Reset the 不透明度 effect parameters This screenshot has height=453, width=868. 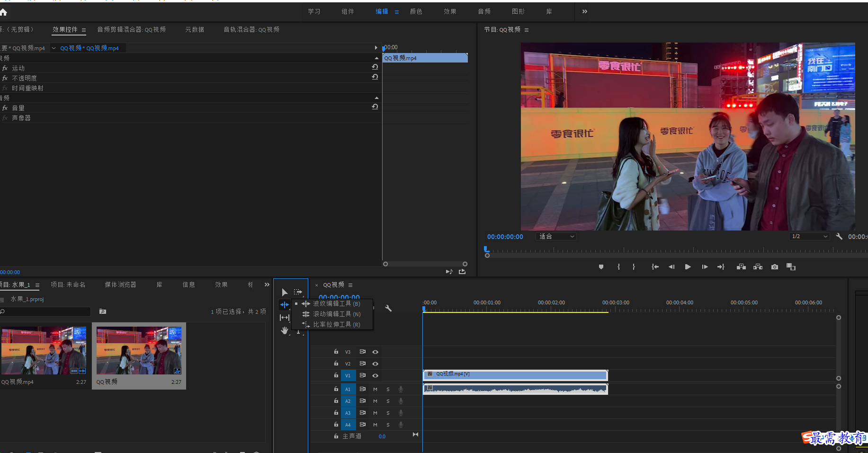click(375, 77)
